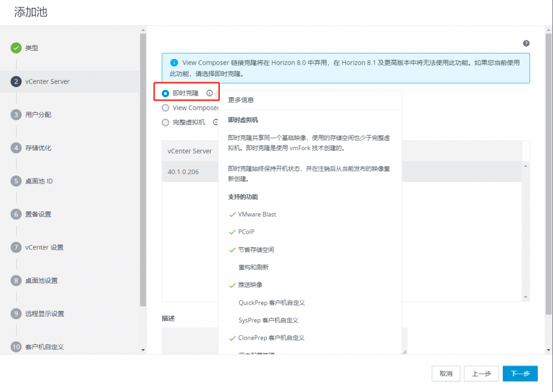The height and width of the screenshot is (392, 553).
Task: Go to 远程显示设置 step
Action: pyautogui.click(x=44, y=314)
